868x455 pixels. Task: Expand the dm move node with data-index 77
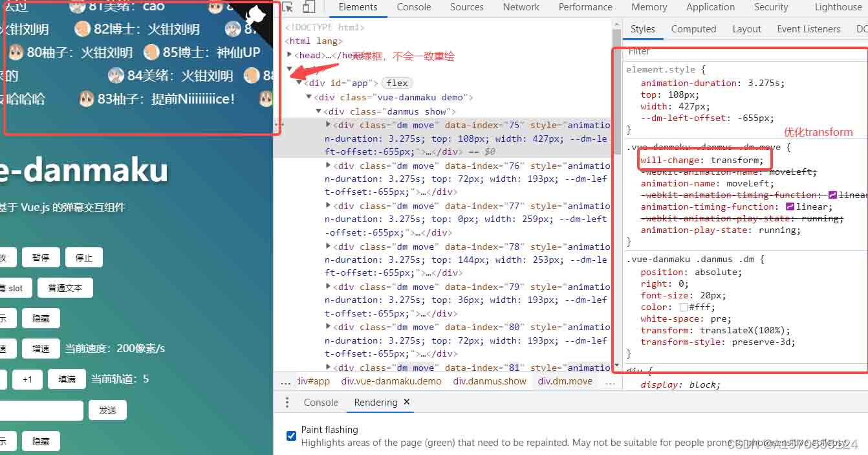pyautogui.click(x=329, y=205)
